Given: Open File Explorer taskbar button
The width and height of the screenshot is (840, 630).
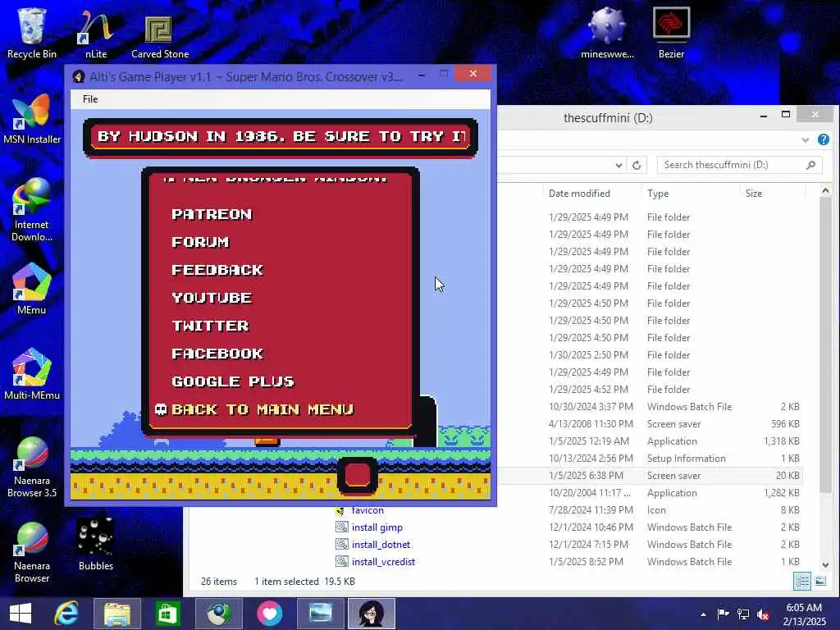Looking at the screenshot, I should tap(117, 614).
